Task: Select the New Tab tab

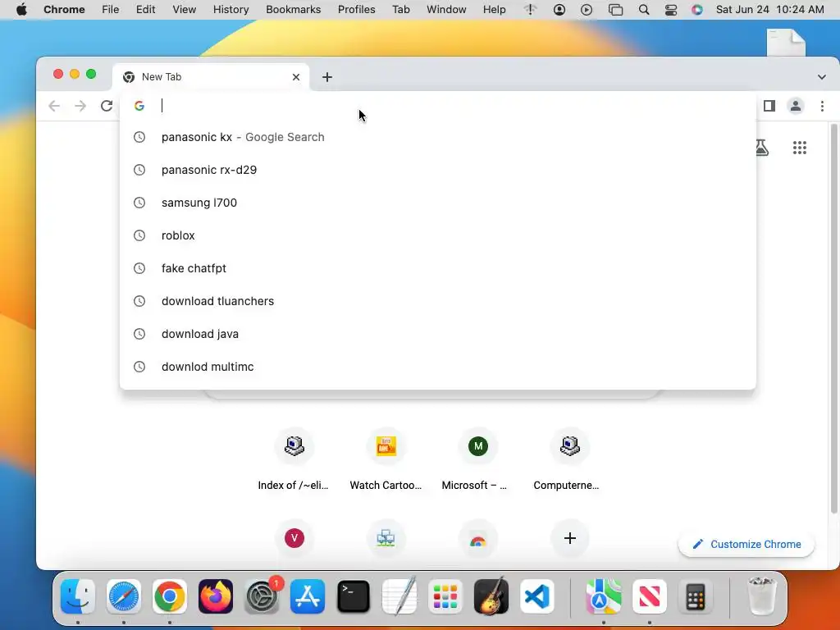Action: (211, 77)
